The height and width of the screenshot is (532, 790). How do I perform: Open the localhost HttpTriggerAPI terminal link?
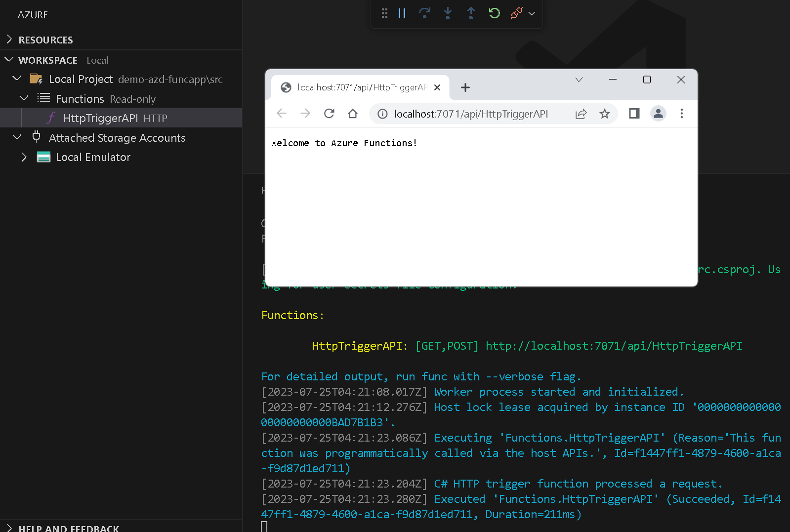pos(614,346)
